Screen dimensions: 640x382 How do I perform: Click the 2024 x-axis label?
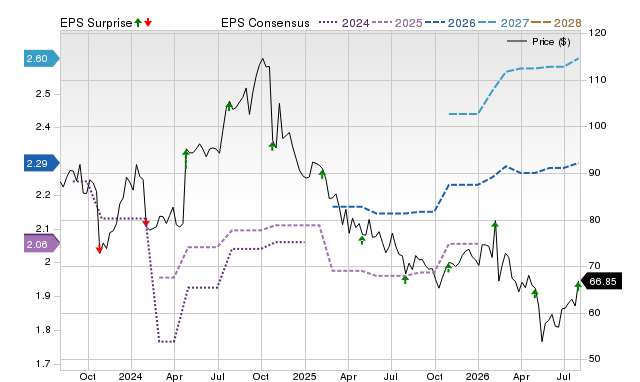pyautogui.click(x=131, y=376)
